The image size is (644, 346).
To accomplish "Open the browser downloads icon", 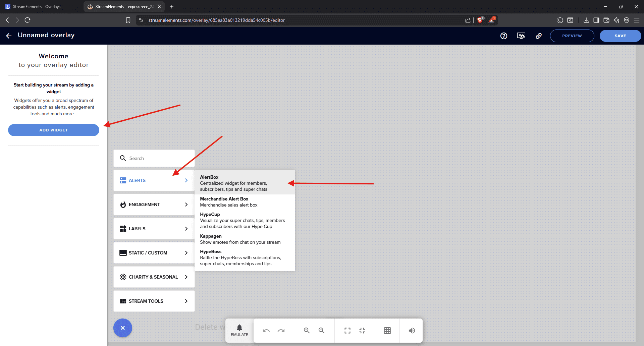I will click(x=586, y=20).
